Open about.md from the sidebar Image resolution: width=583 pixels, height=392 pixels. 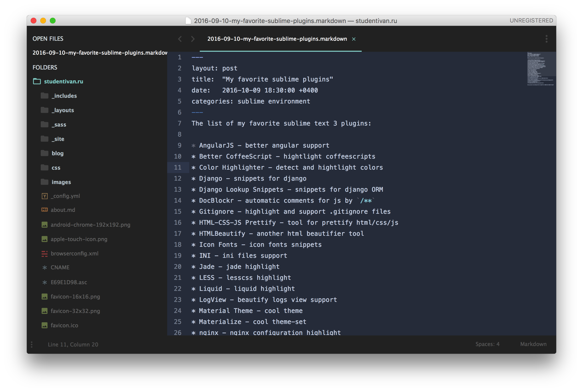point(63,210)
